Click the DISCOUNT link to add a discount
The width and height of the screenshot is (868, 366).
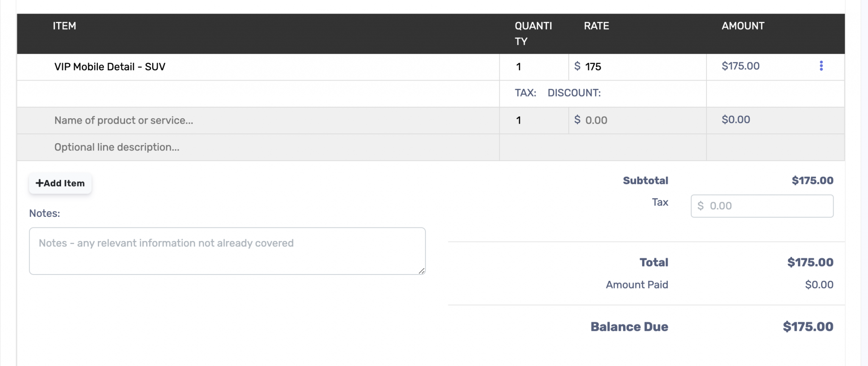pos(574,93)
